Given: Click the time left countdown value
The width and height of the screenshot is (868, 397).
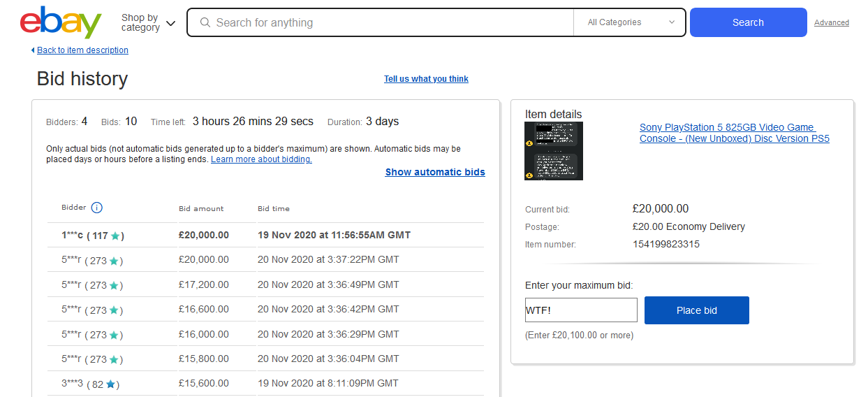Looking at the screenshot, I should 253,122.
